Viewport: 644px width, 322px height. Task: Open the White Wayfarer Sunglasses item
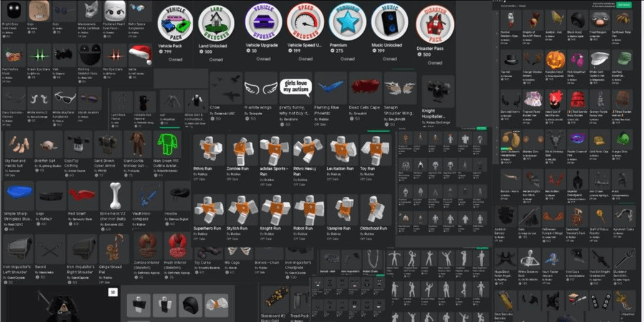(64, 98)
